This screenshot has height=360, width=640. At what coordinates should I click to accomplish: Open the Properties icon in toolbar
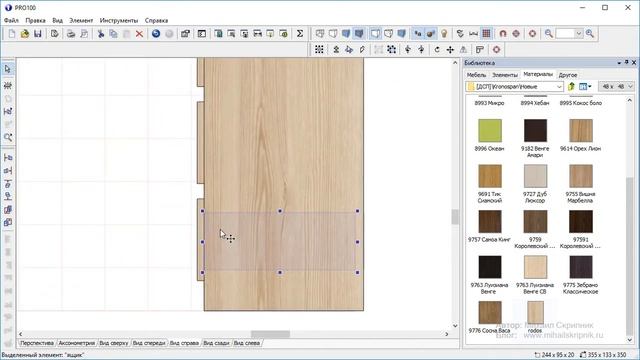click(185, 34)
